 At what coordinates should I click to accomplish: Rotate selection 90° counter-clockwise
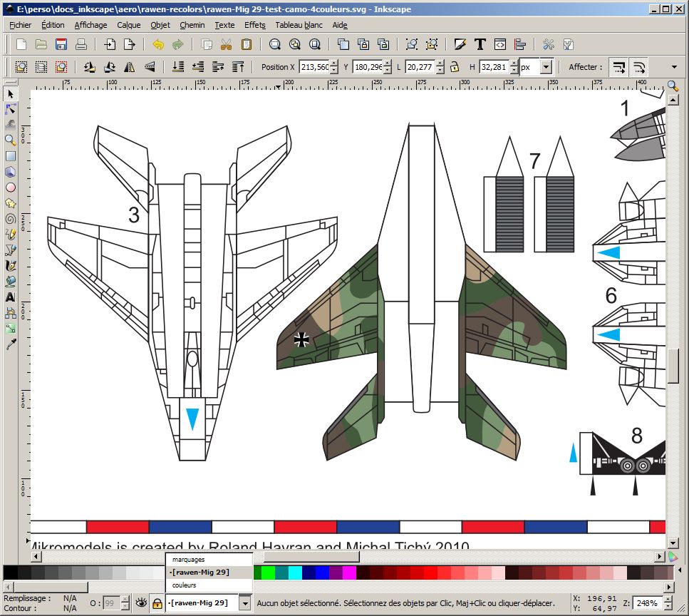tap(90, 67)
